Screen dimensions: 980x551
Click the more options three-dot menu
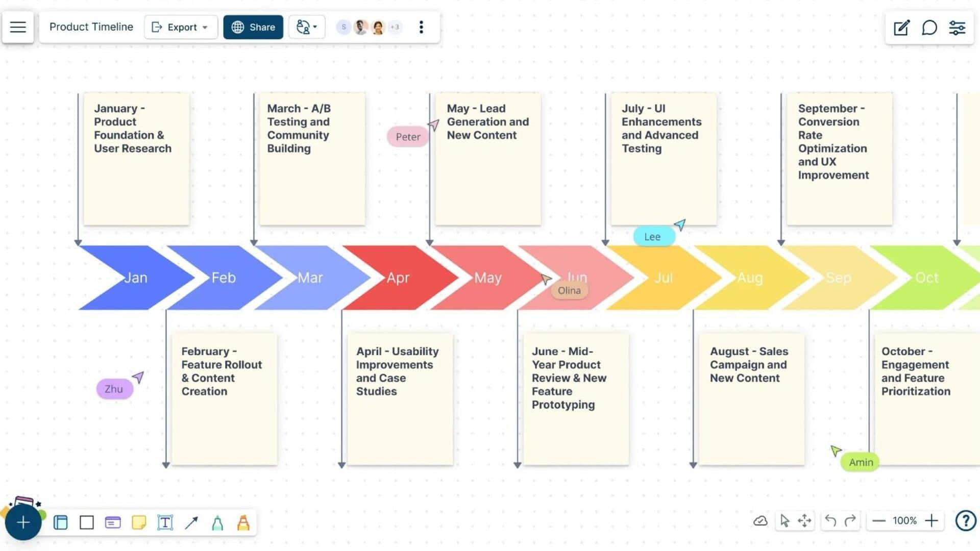420,27
